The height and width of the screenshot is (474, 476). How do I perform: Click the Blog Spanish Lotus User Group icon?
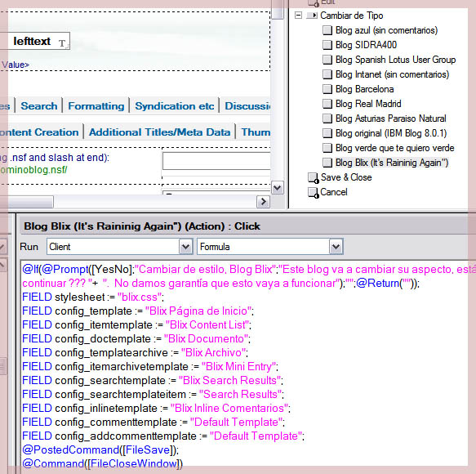(x=327, y=60)
